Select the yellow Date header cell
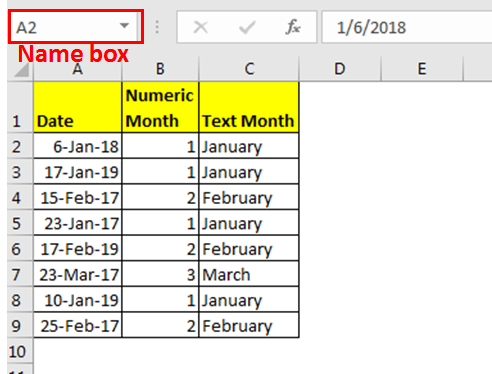Image resolution: width=492 pixels, height=374 pixels. point(78,107)
